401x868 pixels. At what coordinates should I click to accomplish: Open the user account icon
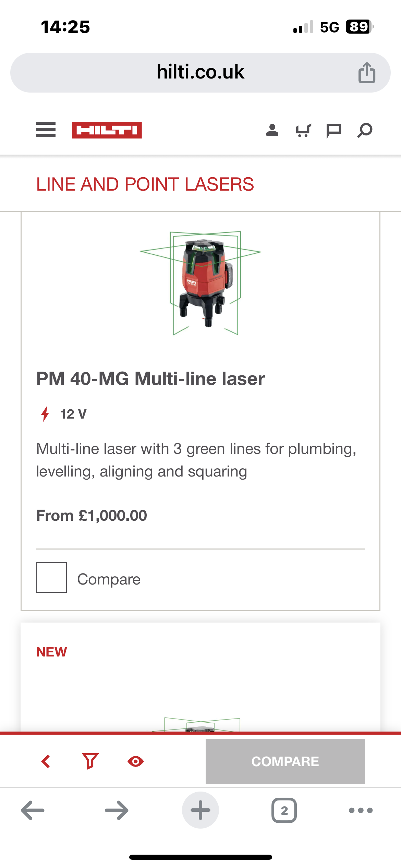click(272, 130)
